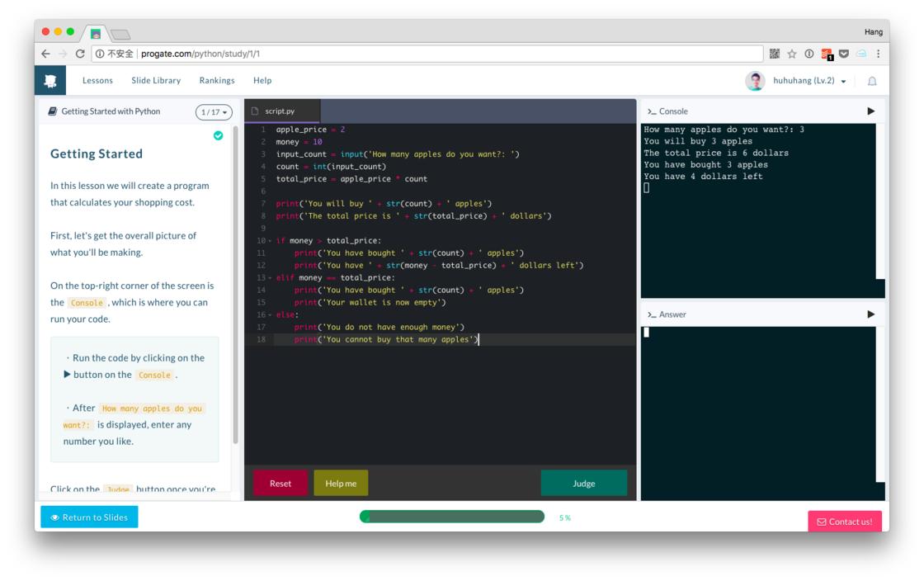The height and width of the screenshot is (581, 924).
Task: Click the active browser tab favicon
Action: pyautogui.click(x=96, y=34)
